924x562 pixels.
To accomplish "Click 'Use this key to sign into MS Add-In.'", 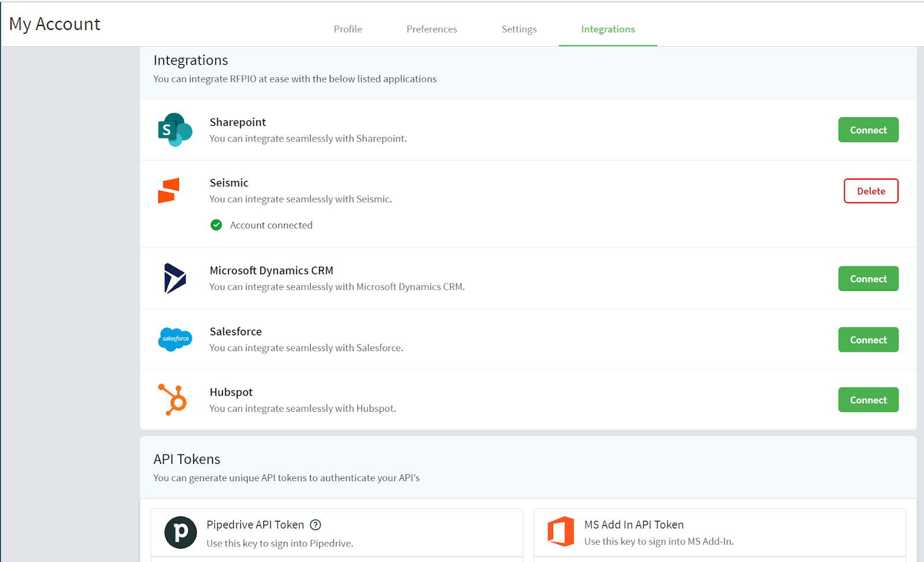I will (659, 542).
